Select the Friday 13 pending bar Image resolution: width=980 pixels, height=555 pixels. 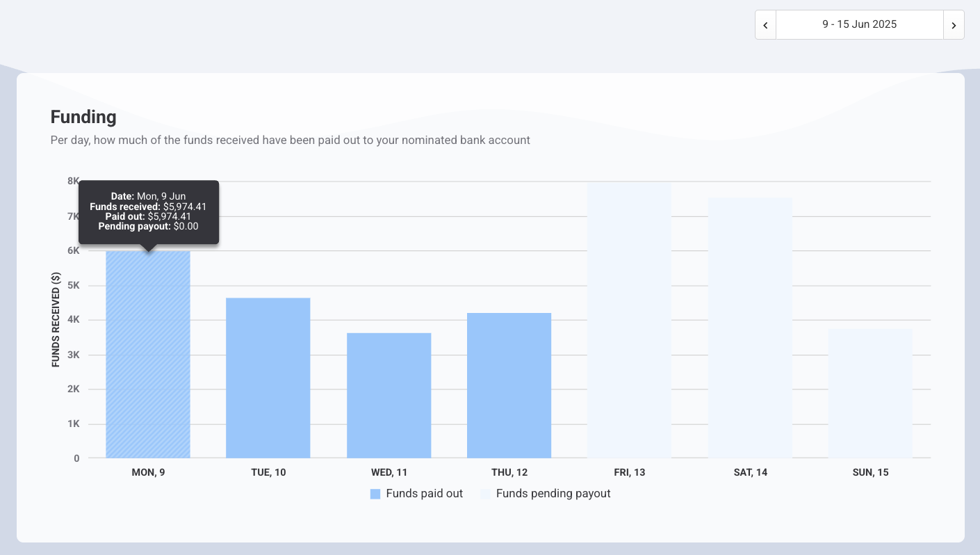coord(629,320)
